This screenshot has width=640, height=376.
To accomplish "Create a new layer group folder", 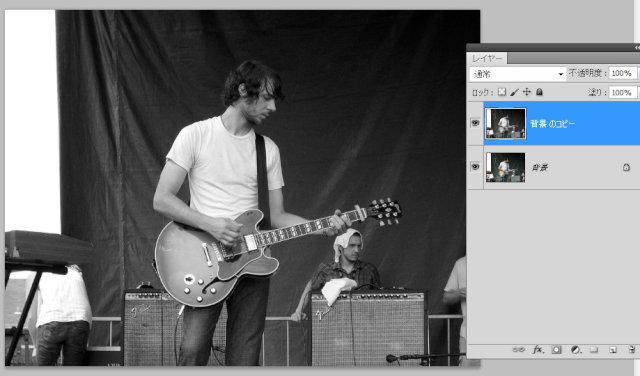I will (594, 350).
